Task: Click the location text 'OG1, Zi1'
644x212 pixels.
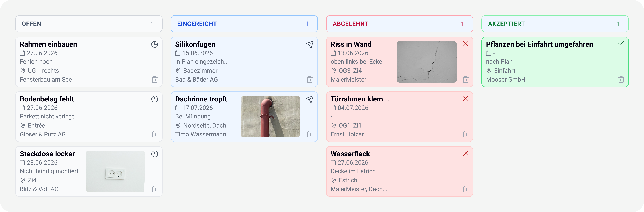Action: point(350,126)
